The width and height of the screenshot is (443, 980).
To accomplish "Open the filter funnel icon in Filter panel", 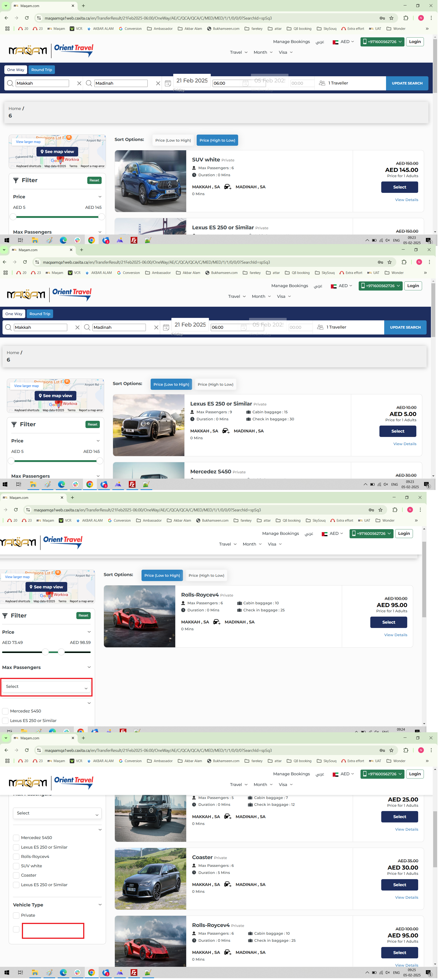I will point(15,180).
